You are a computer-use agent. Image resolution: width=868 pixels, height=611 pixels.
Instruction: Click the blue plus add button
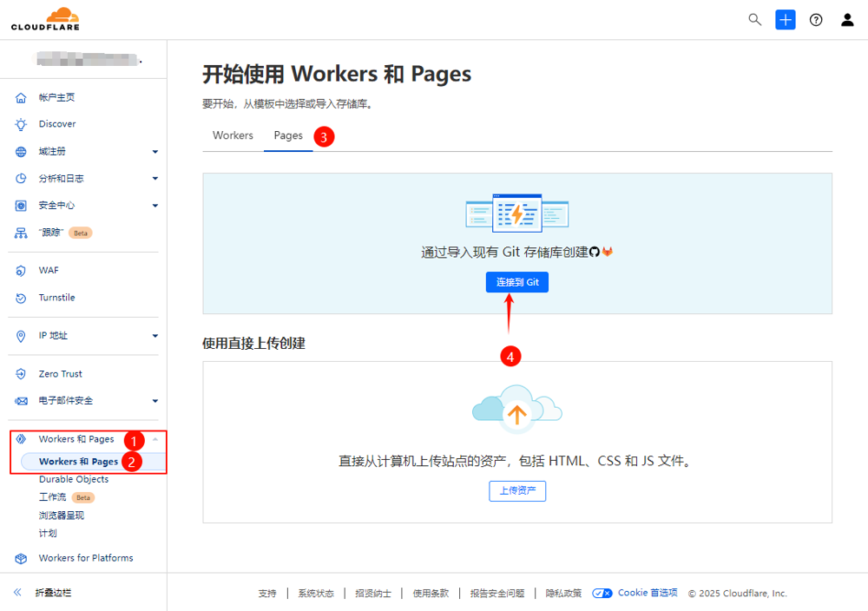coord(786,20)
